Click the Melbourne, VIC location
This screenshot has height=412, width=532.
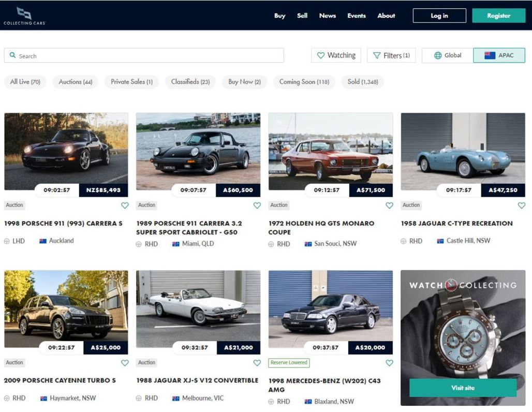click(x=203, y=398)
